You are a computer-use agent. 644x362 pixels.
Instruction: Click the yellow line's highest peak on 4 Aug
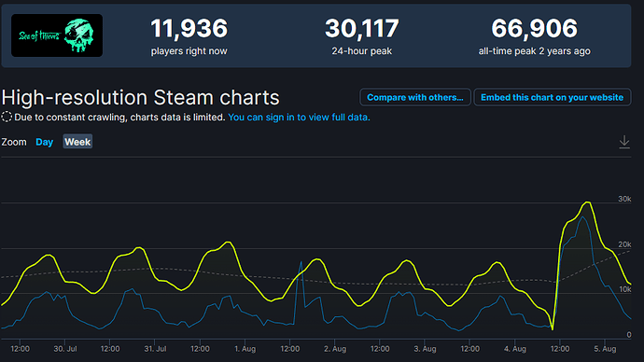[588, 202]
